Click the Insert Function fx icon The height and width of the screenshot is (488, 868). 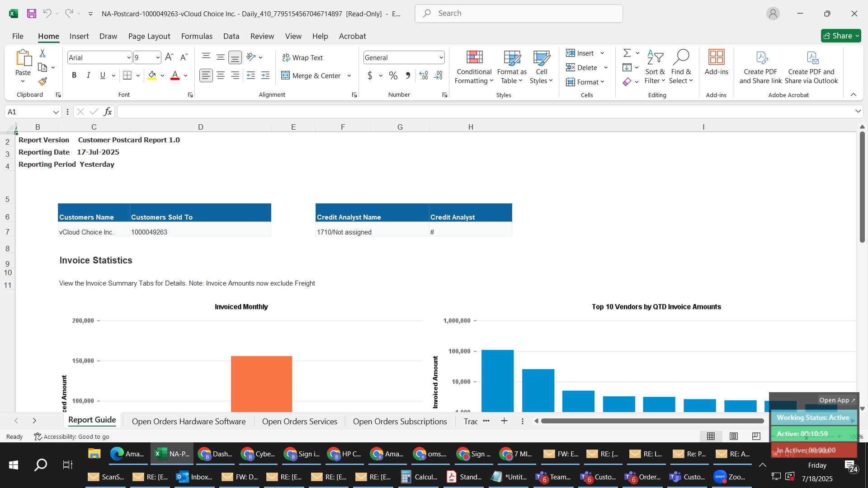[x=108, y=112]
